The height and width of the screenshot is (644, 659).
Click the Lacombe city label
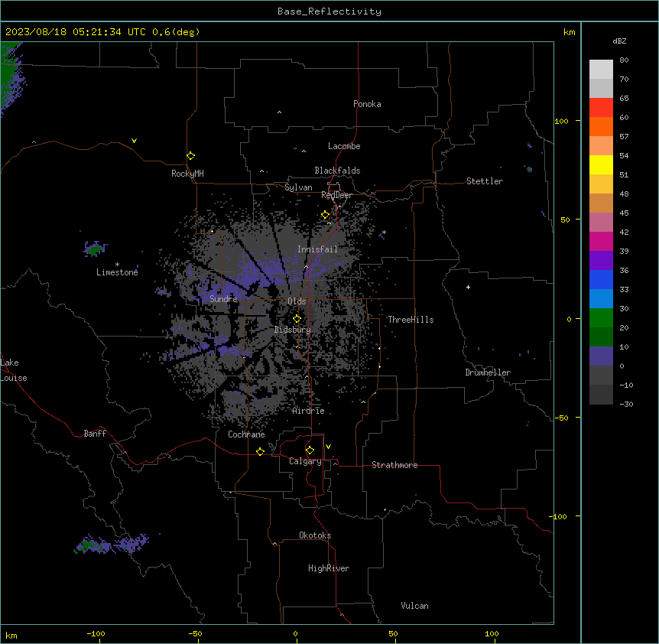pyautogui.click(x=344, y=146)
